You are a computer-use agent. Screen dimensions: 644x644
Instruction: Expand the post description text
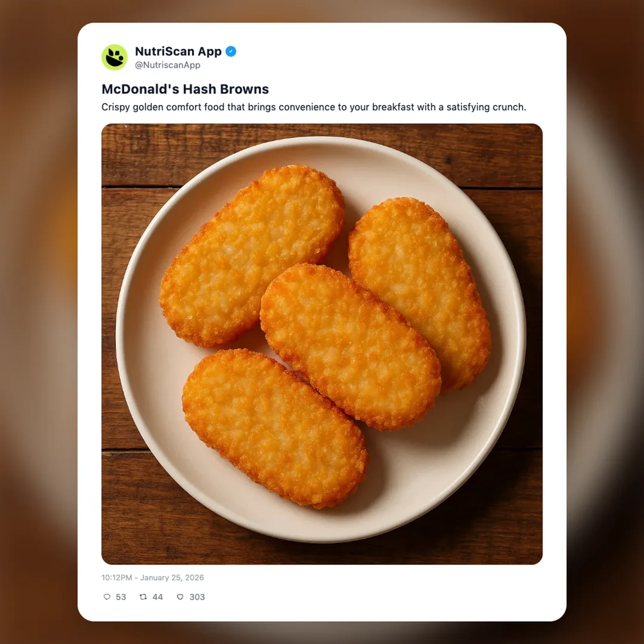(314, 107)
